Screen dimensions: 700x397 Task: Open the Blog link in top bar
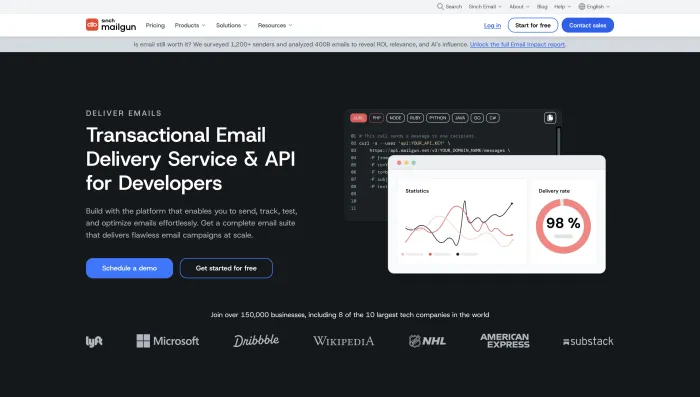pyautogui.click(x=542, y=7)
